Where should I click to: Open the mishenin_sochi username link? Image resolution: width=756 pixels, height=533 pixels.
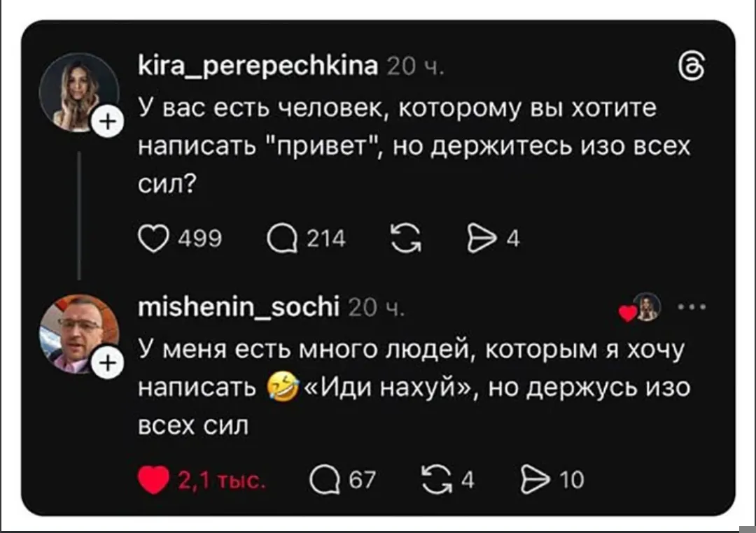point(239,306)
